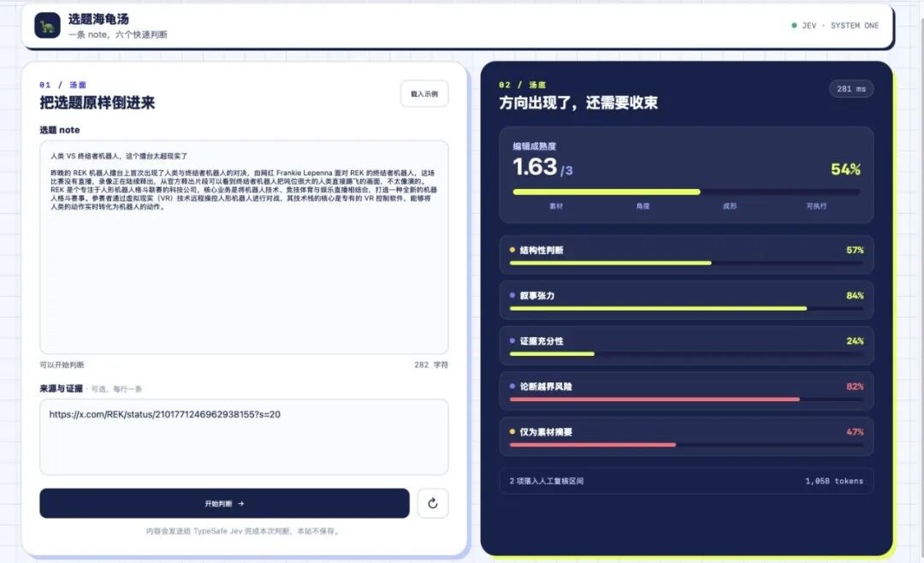The width and height of the screenshot is (924, 563).
Task: Click the 82% value for 论断越界风险
Action: click(x=855, y=386)
